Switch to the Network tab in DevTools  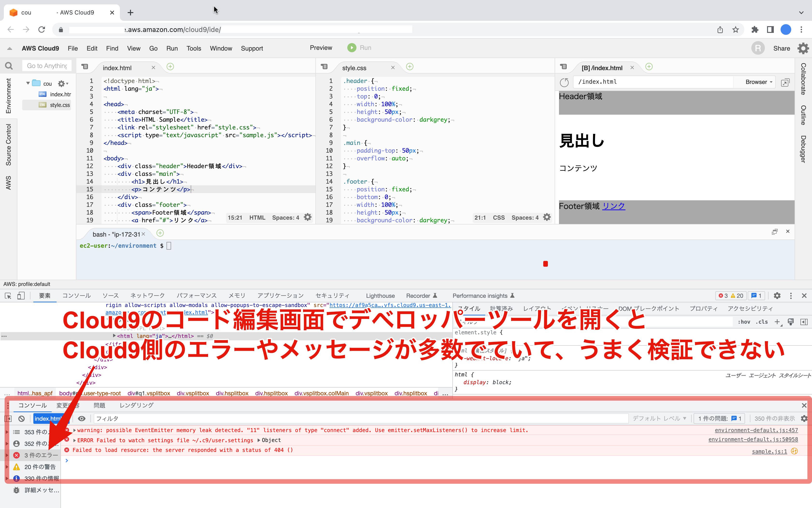(148, 296)
